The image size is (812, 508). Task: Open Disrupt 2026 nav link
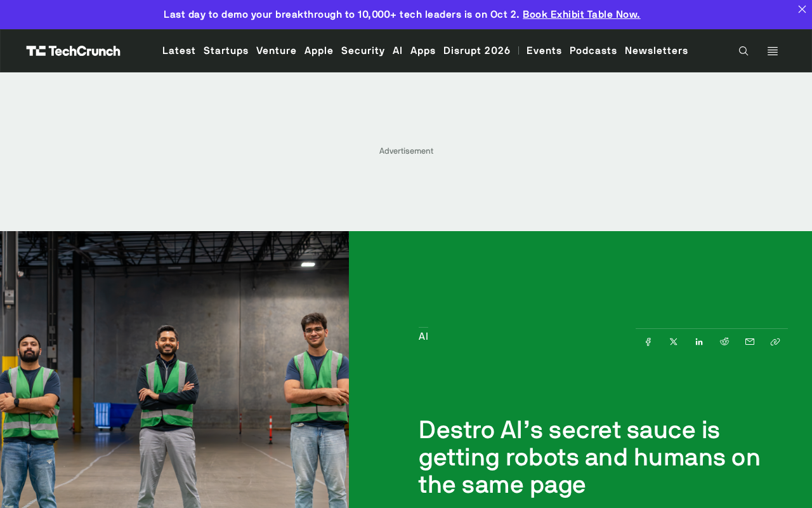pyautogui.click(x=477, y=51)
